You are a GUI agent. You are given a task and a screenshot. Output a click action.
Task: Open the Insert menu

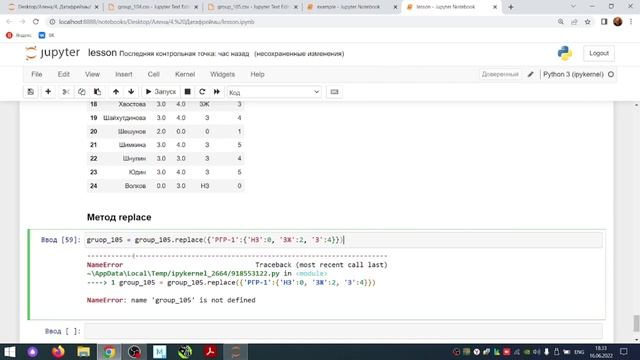point(124,74)
